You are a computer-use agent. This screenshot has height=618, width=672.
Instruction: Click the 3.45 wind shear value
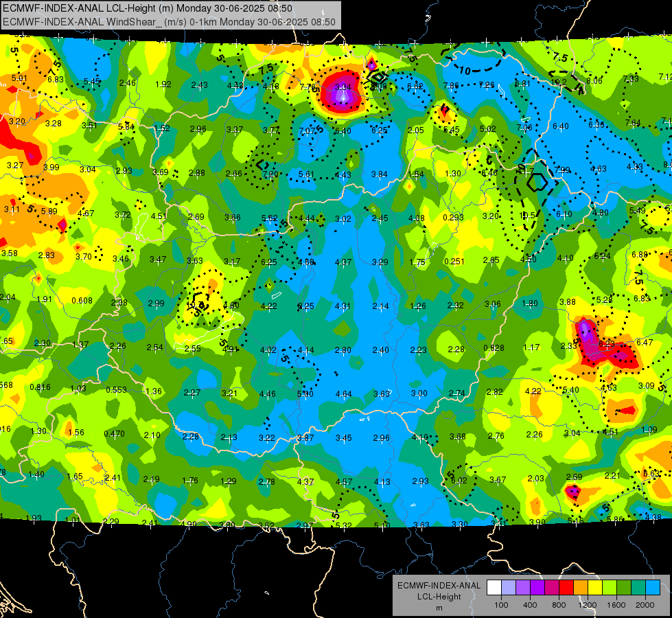point(344,438)
